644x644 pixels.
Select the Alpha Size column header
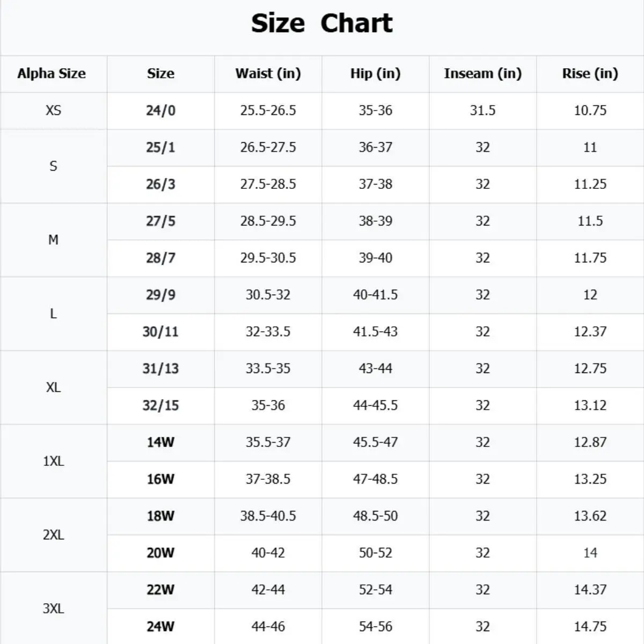tap(52, 74)
